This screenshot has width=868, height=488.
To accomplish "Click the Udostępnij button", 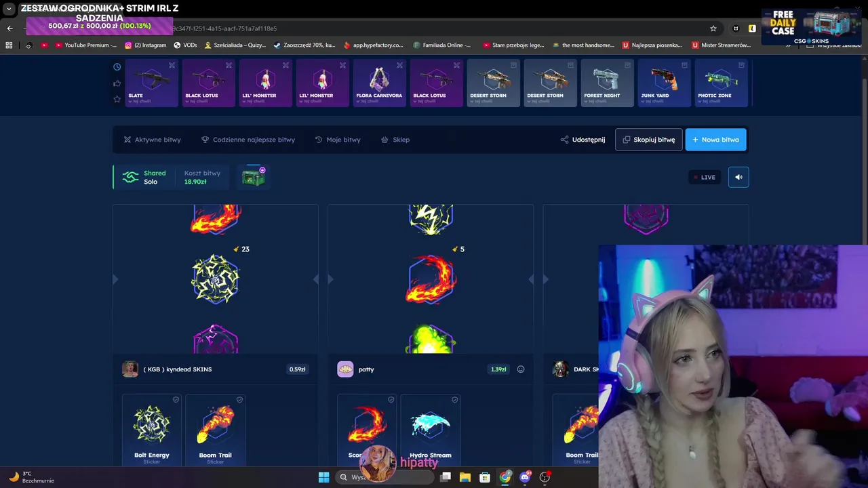I will pyautogui.click(x=583, y=140).
